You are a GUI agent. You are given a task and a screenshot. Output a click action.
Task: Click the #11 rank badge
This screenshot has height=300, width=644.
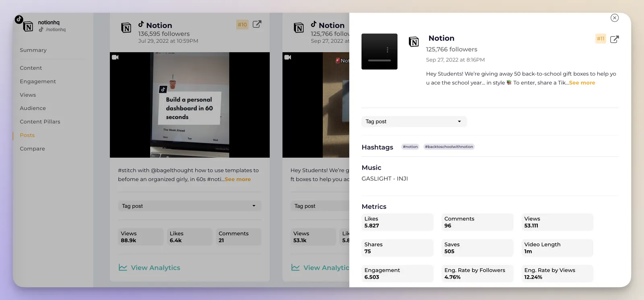click(x=601, y=39)
